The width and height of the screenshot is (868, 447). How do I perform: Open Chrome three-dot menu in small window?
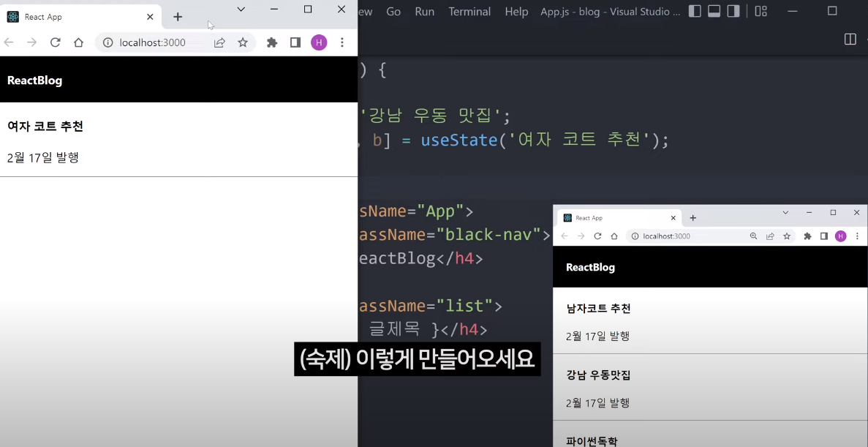pyautogui.click(x=857, y=236)
